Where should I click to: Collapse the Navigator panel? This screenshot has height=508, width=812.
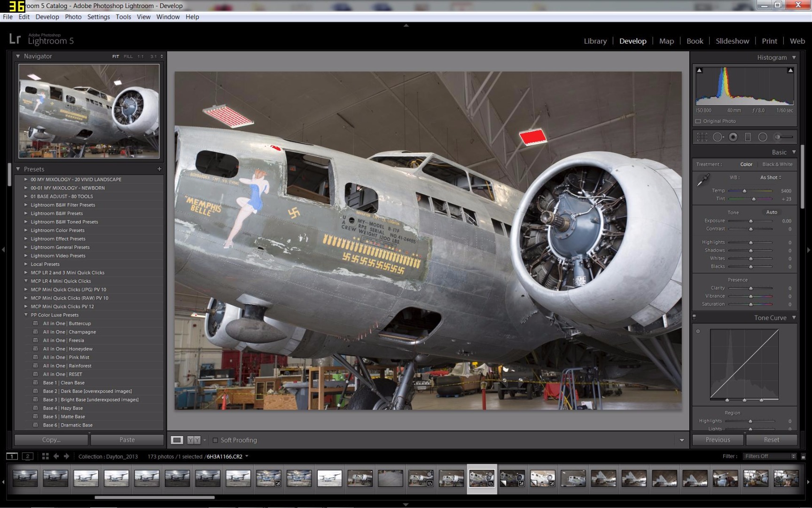(18, 56)
